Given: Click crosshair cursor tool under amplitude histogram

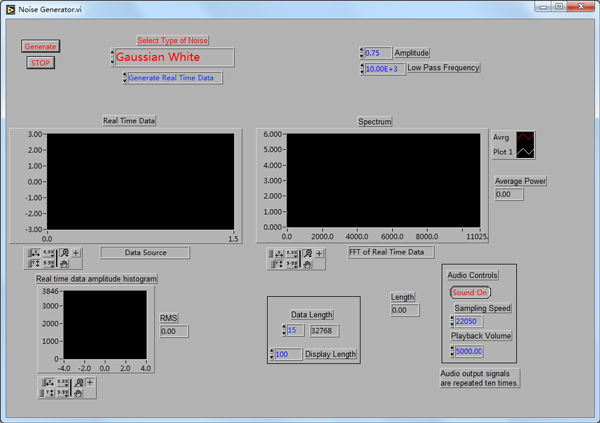Looking at the screenshot, I should 89,382.
